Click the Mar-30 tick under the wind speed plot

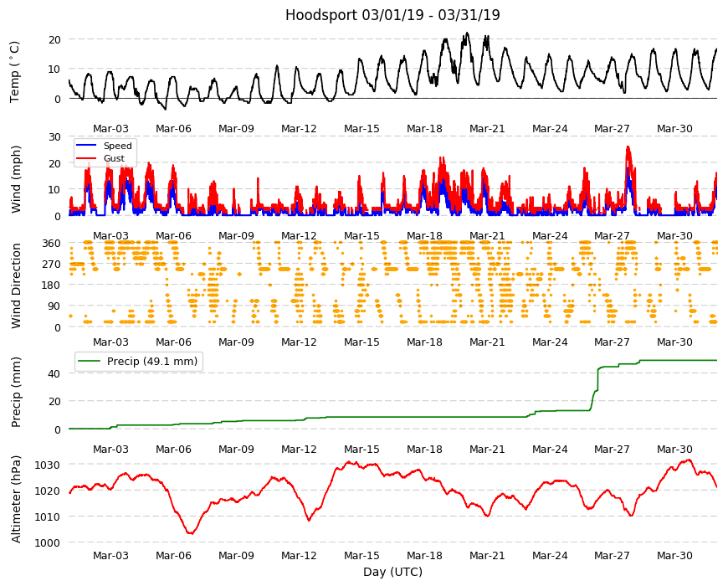pos(674,236)
